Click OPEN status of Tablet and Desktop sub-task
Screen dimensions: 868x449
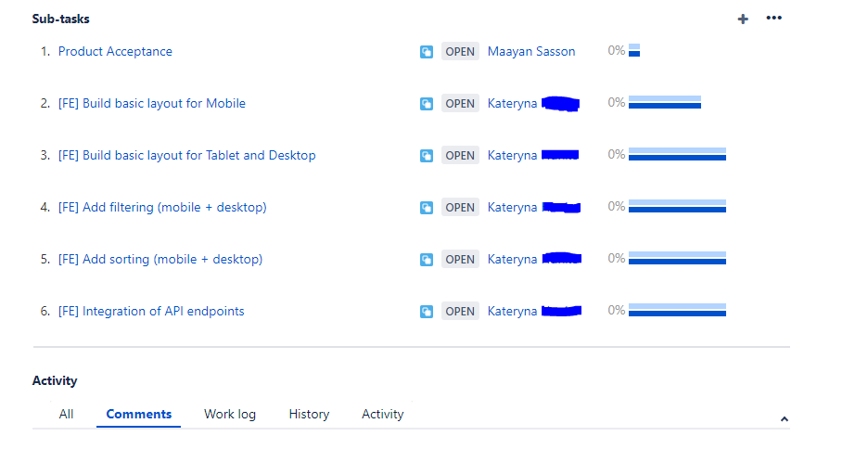pos(460,156)
